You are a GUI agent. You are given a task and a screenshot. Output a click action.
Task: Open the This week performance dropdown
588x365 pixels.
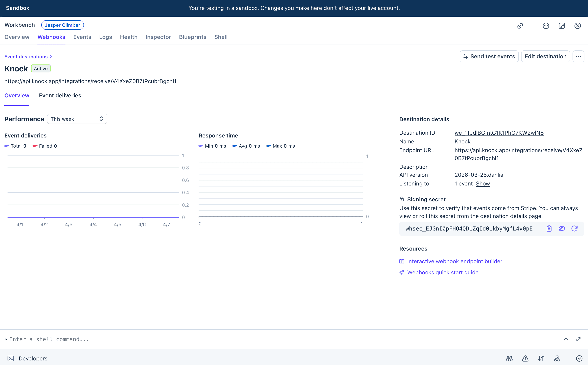[x=77, y=119]
